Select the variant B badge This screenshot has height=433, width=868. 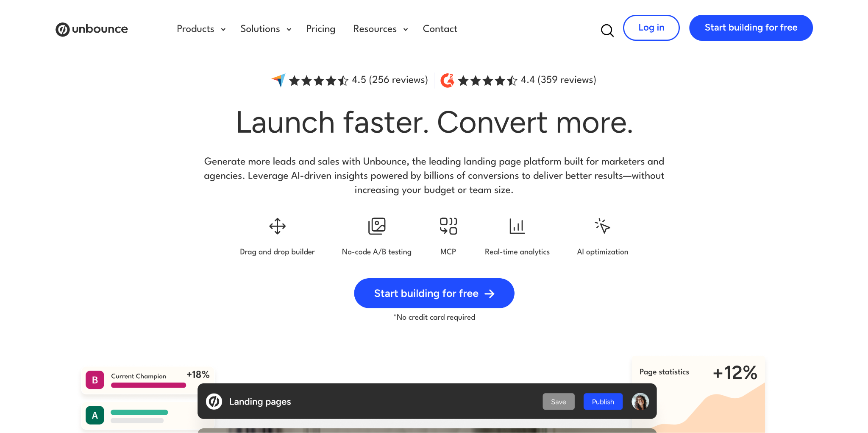click(x=95, y=380)
